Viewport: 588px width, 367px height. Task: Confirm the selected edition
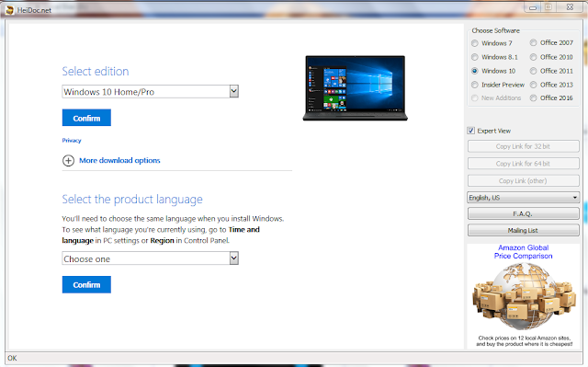[86, 119]
